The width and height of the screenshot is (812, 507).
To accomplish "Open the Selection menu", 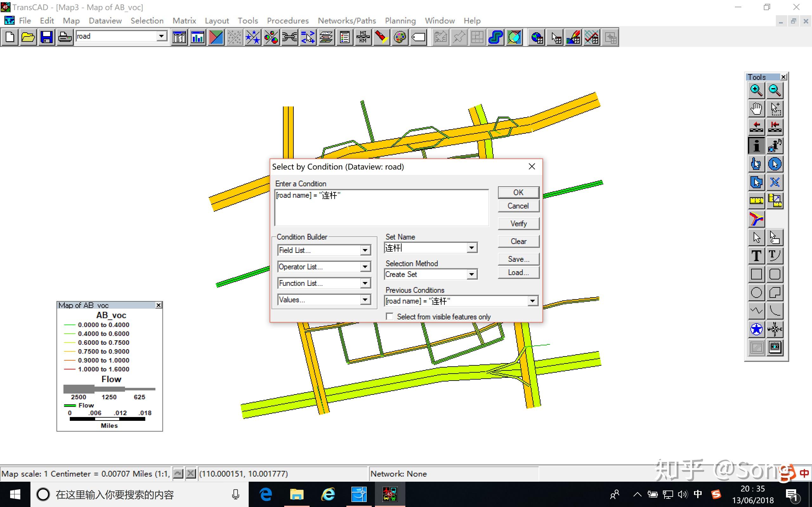I will click(147, 21).
